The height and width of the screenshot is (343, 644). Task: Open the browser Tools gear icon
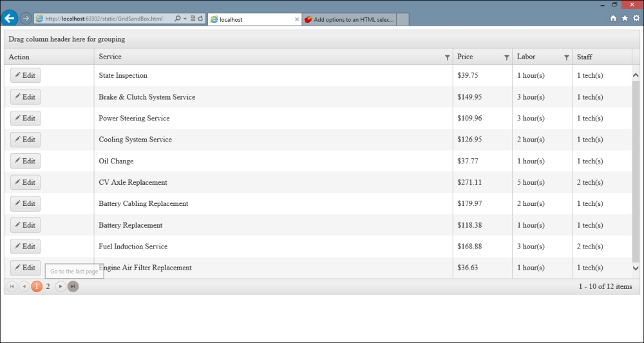pyautogui.click(x=636, y=18)
